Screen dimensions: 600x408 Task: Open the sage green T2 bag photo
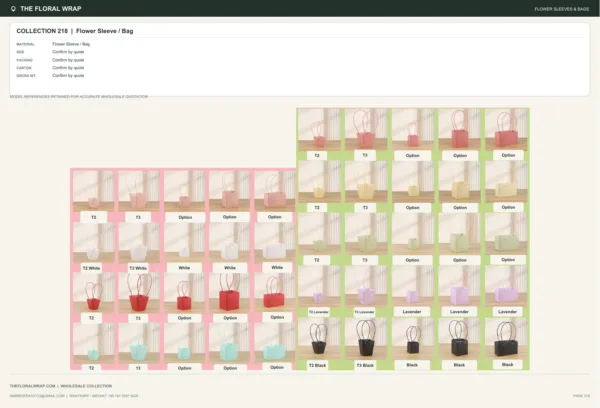319,234
